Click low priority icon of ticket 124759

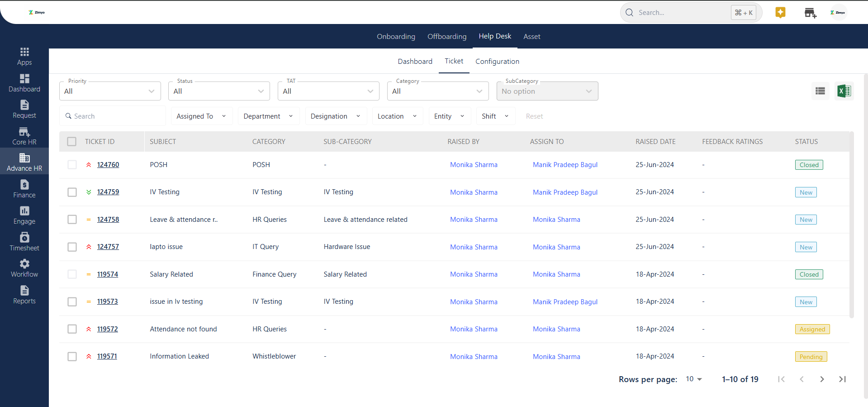point(89,192)
